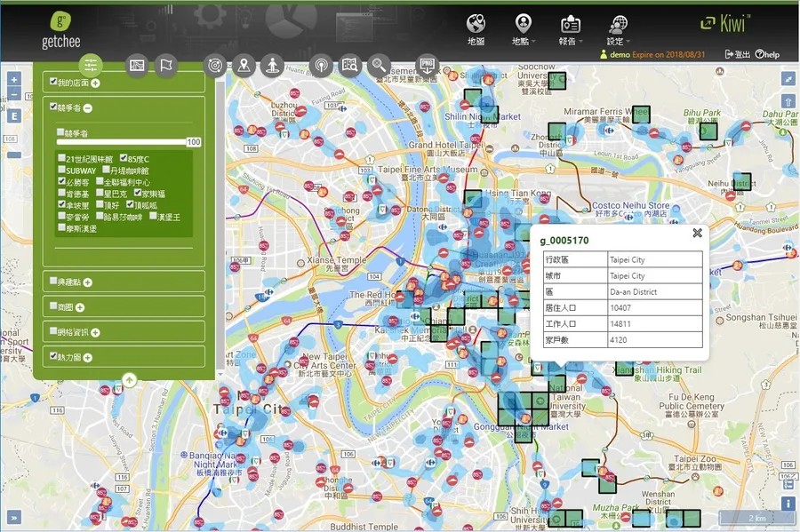The image size is (800, 532).
Task: Adjust the competitor opacity slider
Action: [x=122, y=142]
